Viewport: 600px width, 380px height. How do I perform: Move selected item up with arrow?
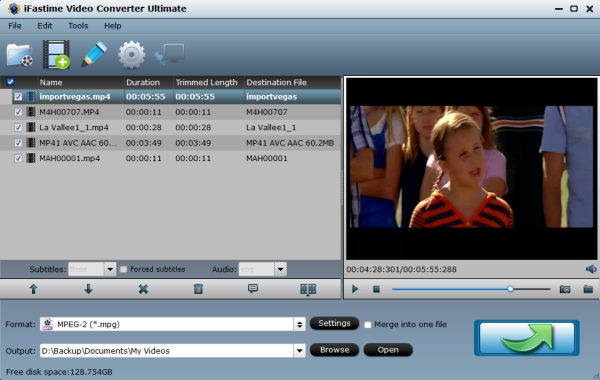pos(34,289)
